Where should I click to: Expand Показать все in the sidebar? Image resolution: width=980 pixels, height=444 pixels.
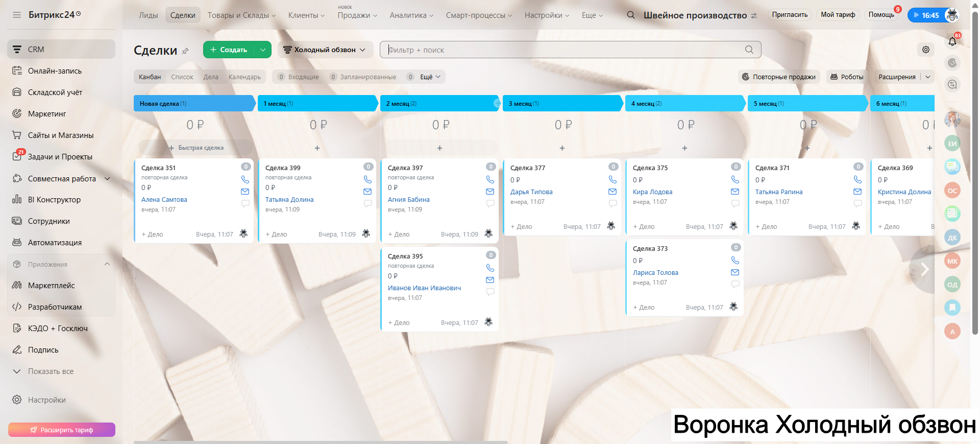51,371
